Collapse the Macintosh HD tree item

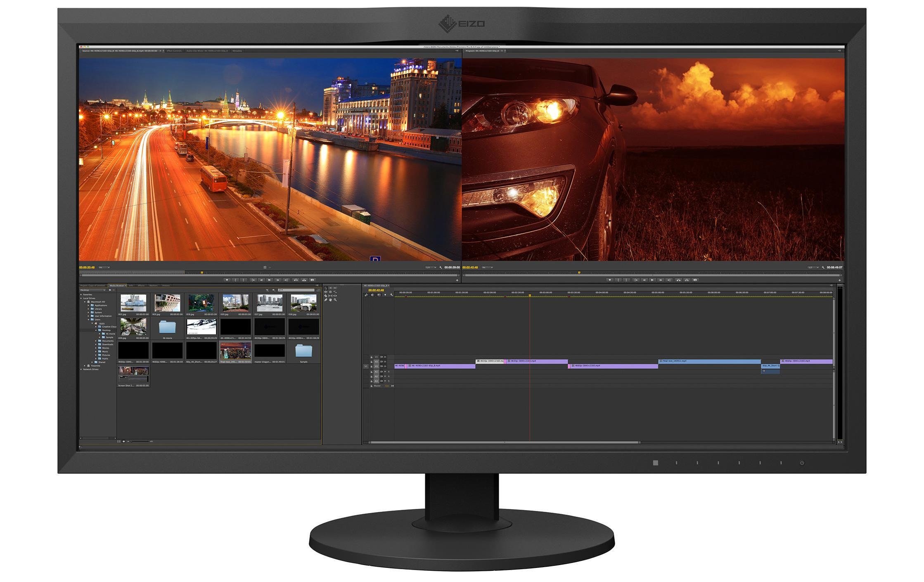(x=85, y=302)
